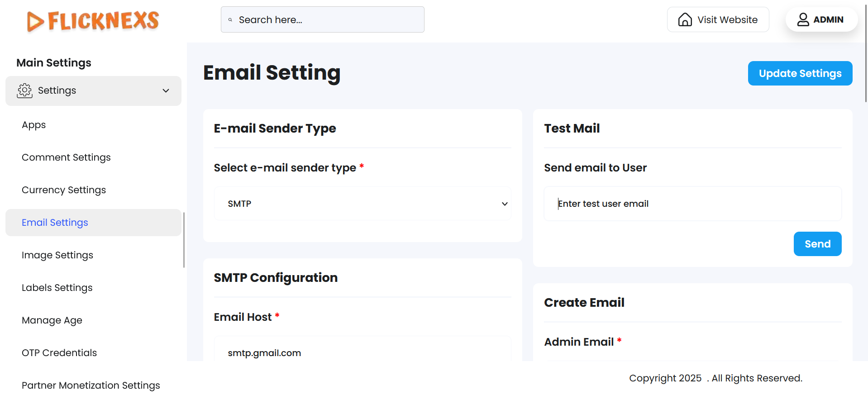Navigate to Labels Settings
This screenshot has width=868, height=395.
tap(57, 288)
